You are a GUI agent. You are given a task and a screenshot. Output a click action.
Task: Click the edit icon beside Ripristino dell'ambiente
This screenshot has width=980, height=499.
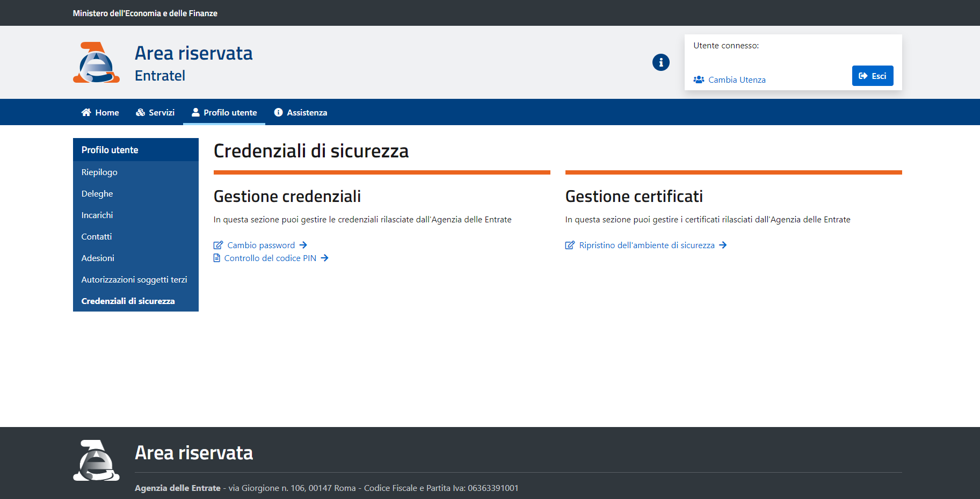(x=570, y=245)
